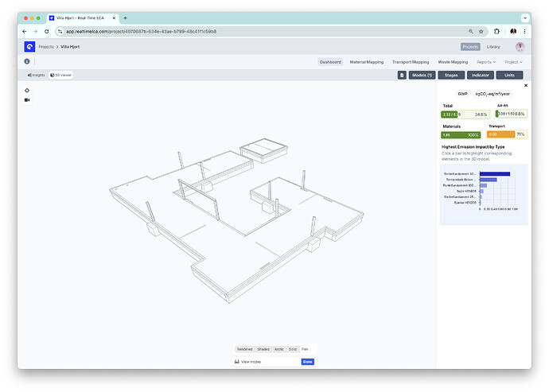Image resolution: width=549 pixels, height=392 pixels.
Task: Select Arctic view mode
Action: (279, 349)
